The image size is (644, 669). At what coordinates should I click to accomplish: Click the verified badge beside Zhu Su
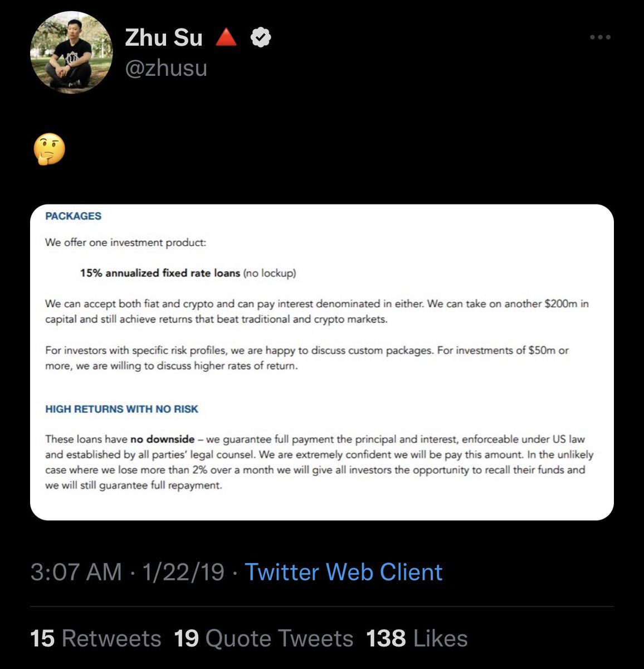click(260, 38)
